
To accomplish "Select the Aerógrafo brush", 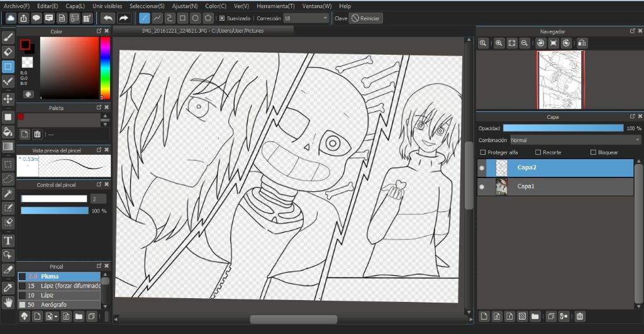I will pos(59,305).
